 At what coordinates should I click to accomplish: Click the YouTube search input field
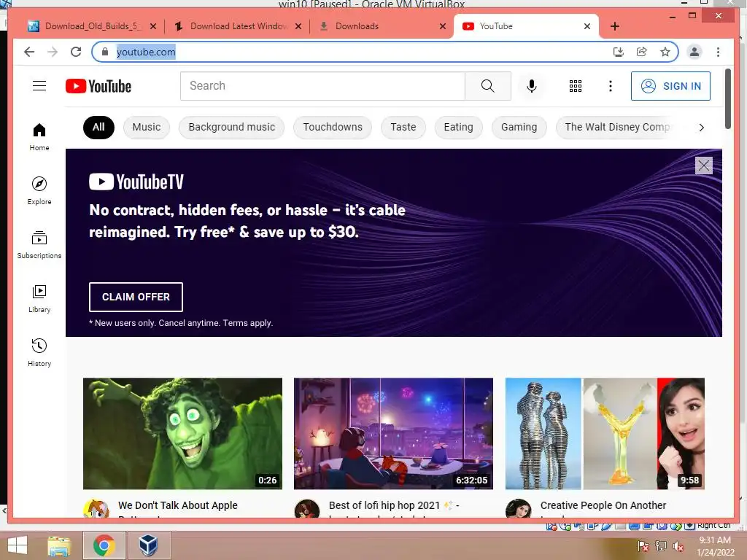(x=322, y=86)
